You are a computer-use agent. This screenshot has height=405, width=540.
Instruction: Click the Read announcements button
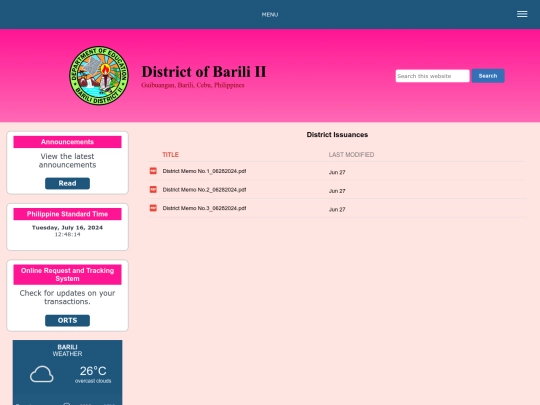coord(68,183)
